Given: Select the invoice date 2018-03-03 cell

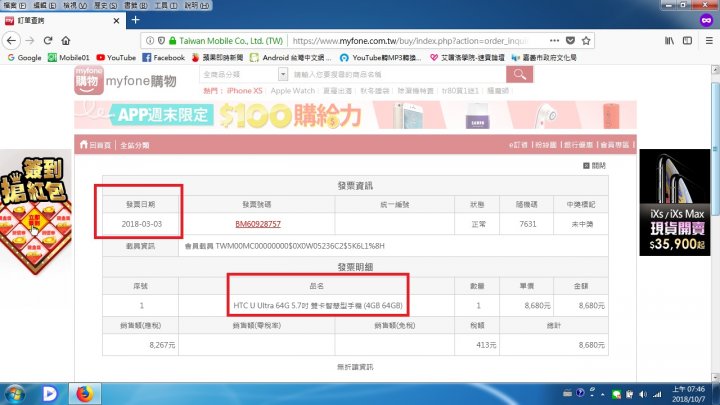Looking at the screenshot, I should click(141, 224).
